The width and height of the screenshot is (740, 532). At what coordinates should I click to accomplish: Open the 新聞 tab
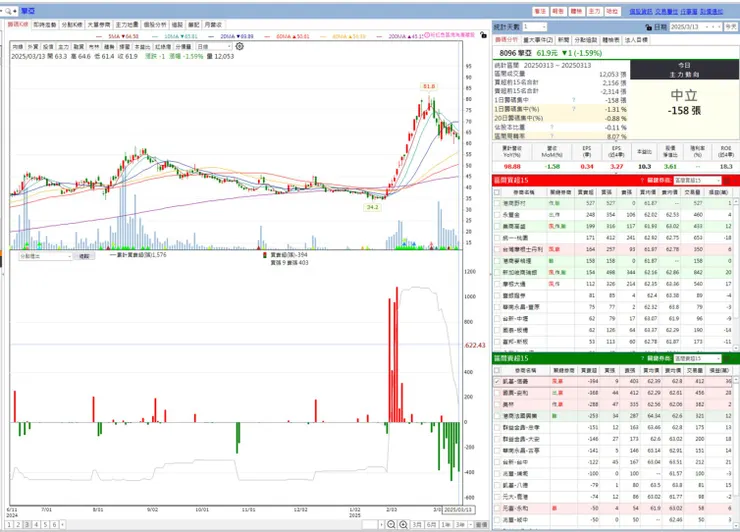click(x=563, y=40)
